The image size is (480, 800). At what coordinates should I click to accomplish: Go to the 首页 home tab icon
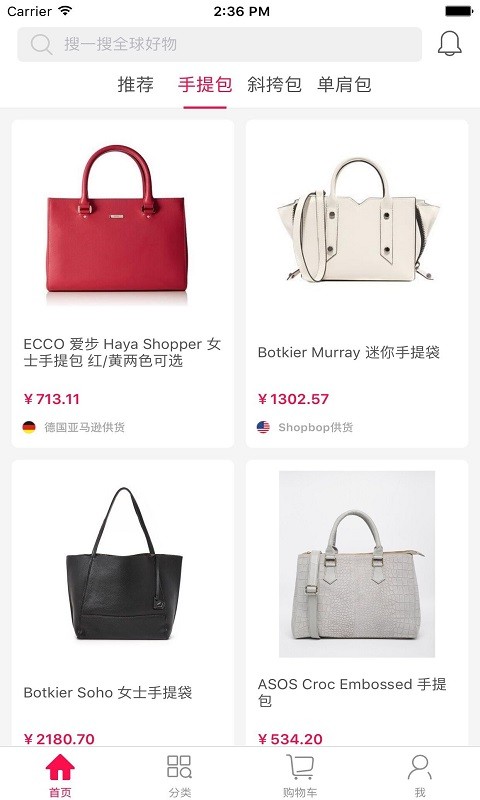pos(60,767)
